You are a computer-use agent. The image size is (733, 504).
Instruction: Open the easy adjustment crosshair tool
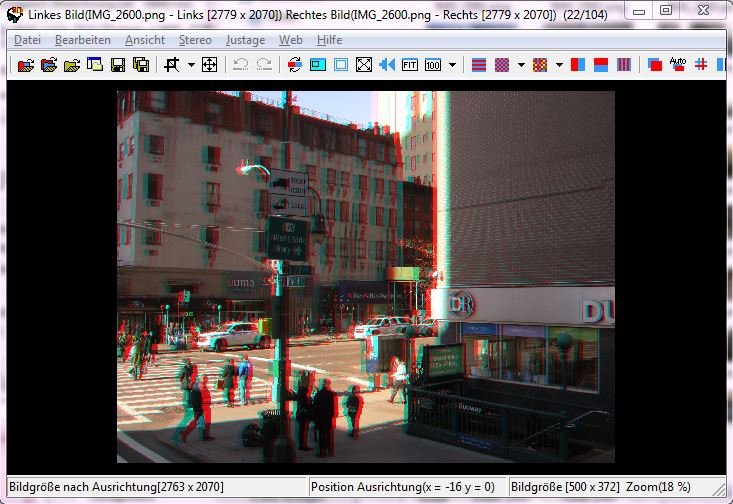(210, 65)
